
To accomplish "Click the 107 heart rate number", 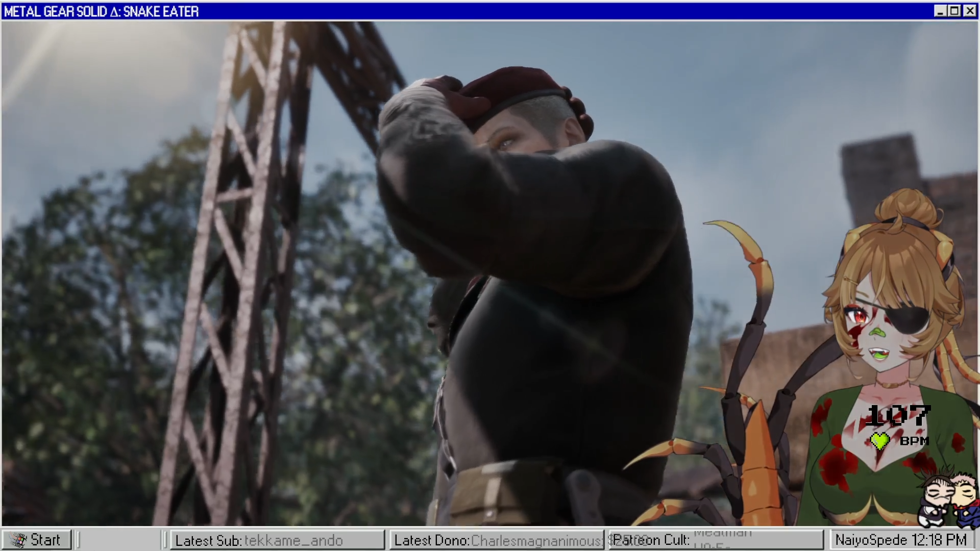I will click(x=898, y=415).
